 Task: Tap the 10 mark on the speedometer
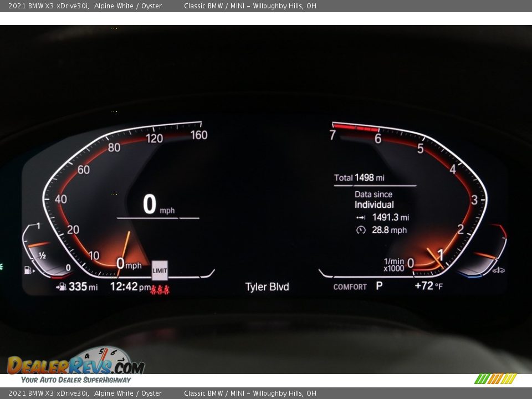point(94,255)
